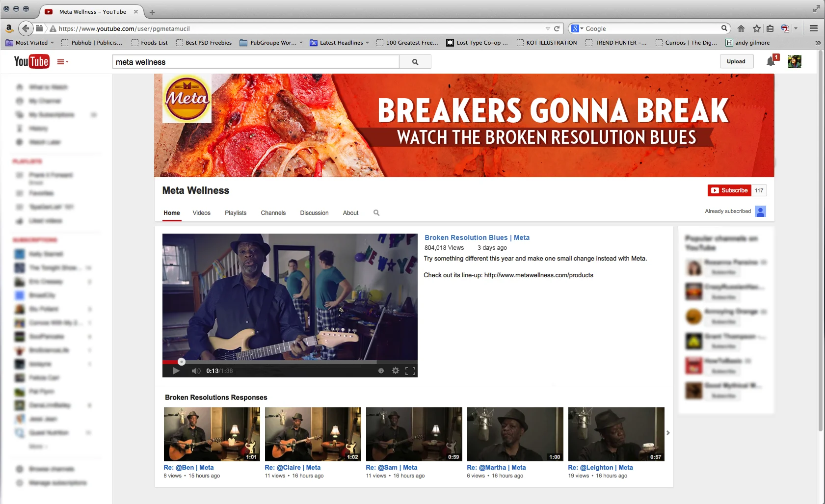Image resolution: width=825 pixels, height=504 pixels.
Task: Open the Google search engine dropdown
Action: tap(577, 28)
